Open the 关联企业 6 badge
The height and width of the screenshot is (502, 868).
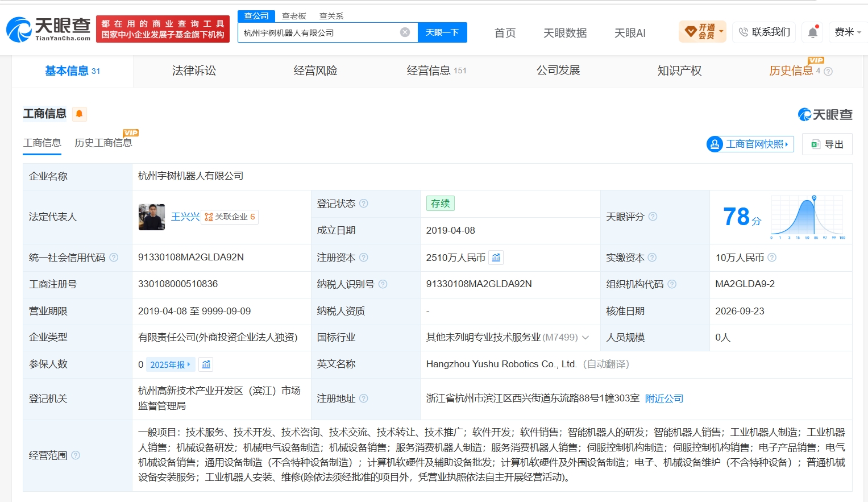230,217
